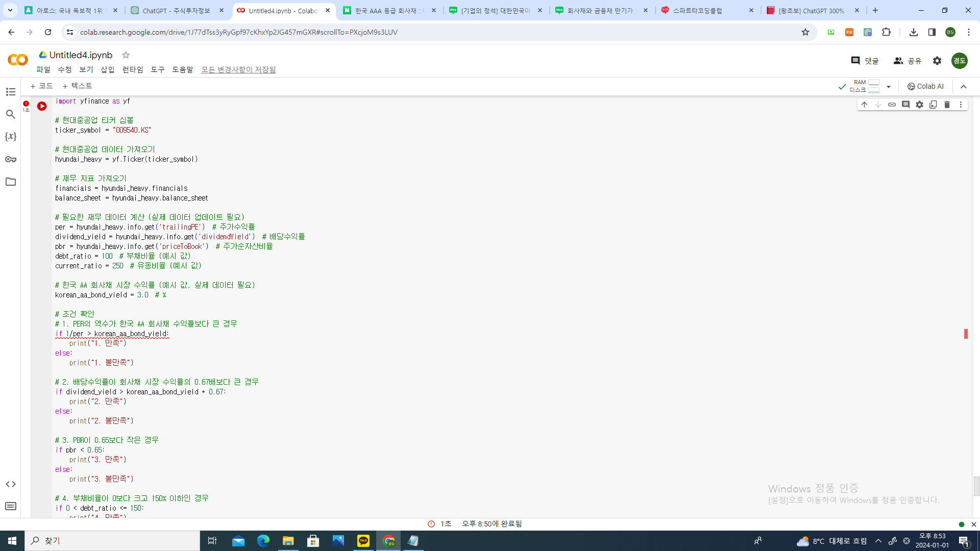Go back in browser history
The height and width of the screenshot is (551, 980).
11,32
